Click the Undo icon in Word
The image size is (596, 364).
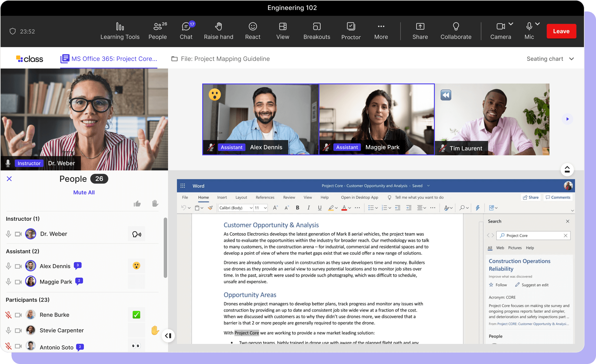click(x=184, y=208)
